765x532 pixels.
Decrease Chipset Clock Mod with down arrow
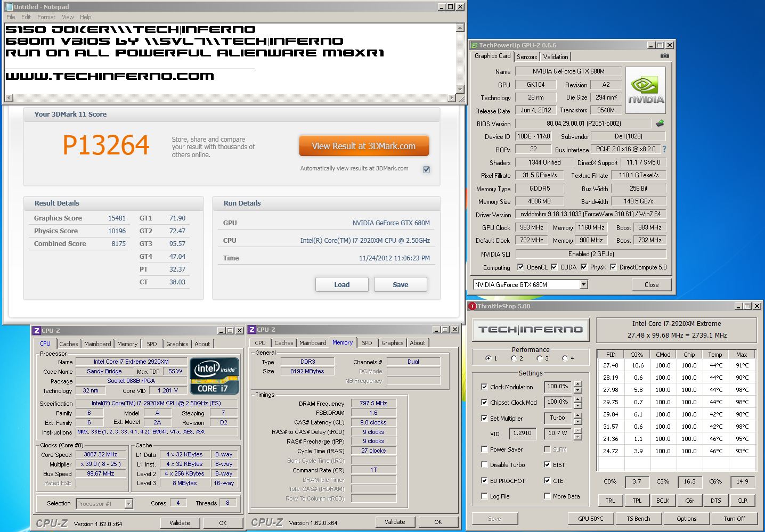pos(578,406)
